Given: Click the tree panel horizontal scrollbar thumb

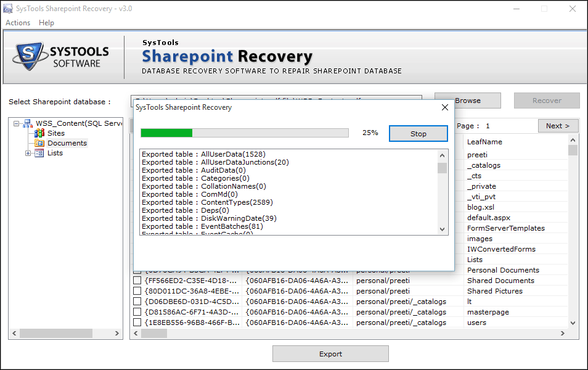Looking at the screenshot, I should point(56,333).
